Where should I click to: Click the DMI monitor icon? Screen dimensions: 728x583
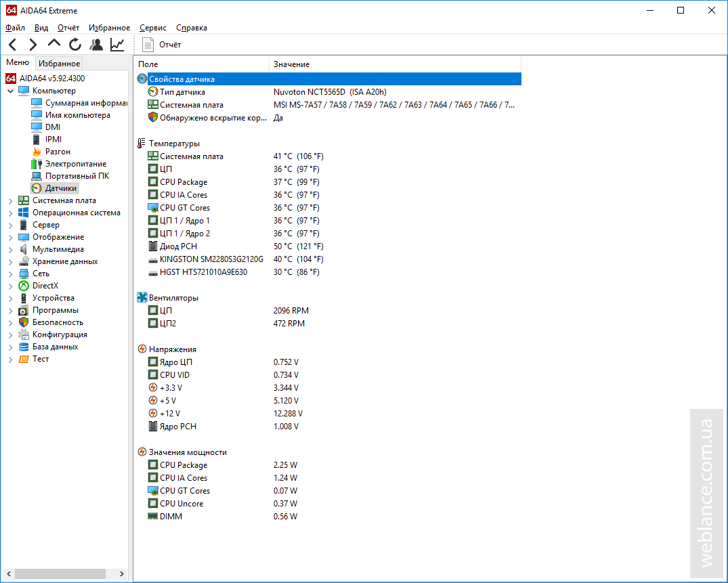[36, 127]
